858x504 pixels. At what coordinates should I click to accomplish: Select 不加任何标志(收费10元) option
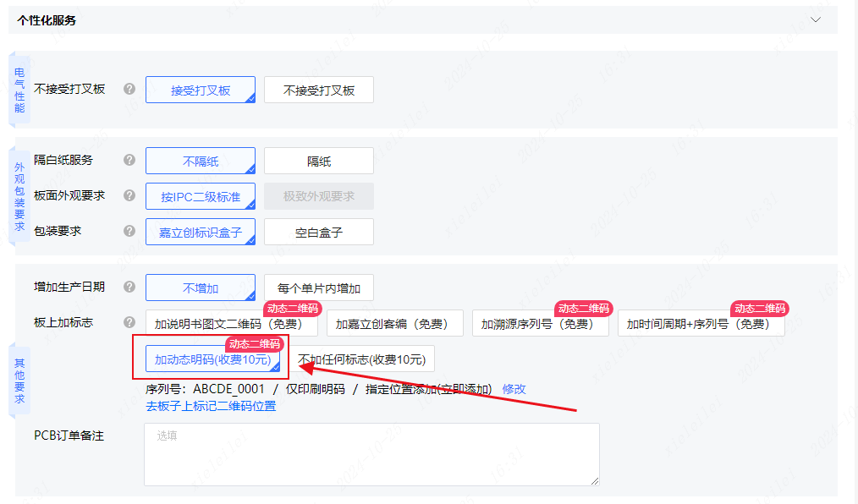tap(361, 359)
